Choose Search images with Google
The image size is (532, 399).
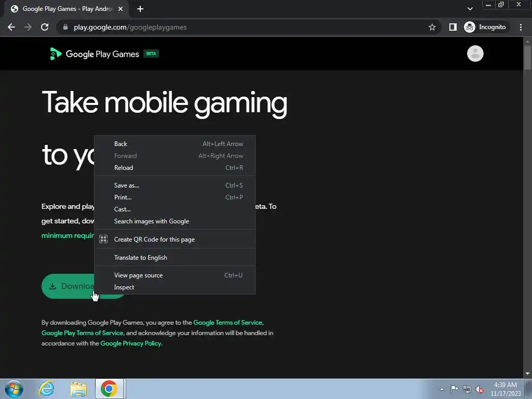[x=175, y=221]
